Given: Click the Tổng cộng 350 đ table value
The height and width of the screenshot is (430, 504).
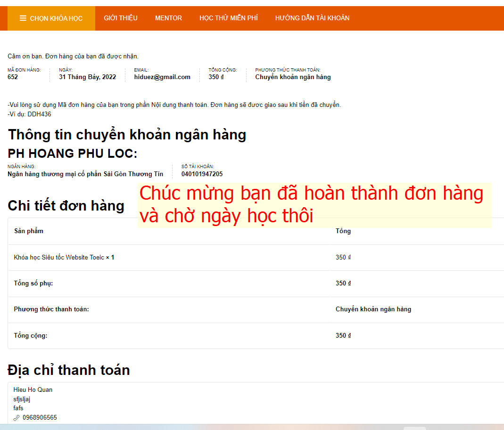Looking at the screenshot, I should coord(343,336).
